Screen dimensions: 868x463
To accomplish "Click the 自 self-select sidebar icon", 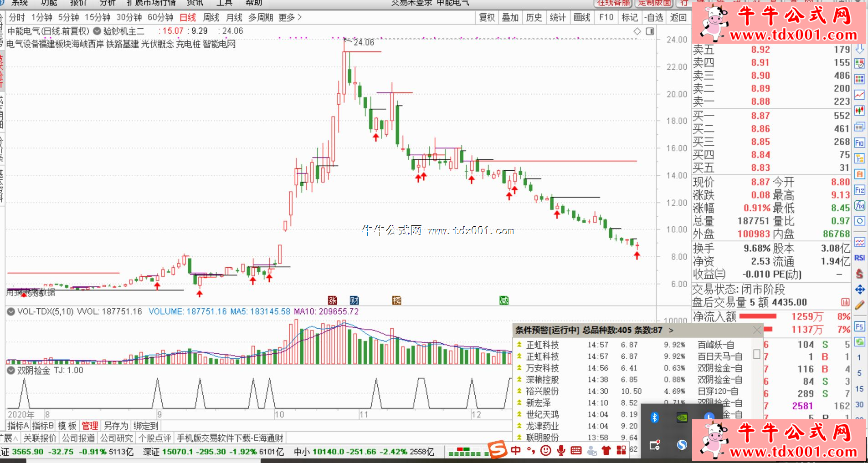I will (x=859, y=174).
